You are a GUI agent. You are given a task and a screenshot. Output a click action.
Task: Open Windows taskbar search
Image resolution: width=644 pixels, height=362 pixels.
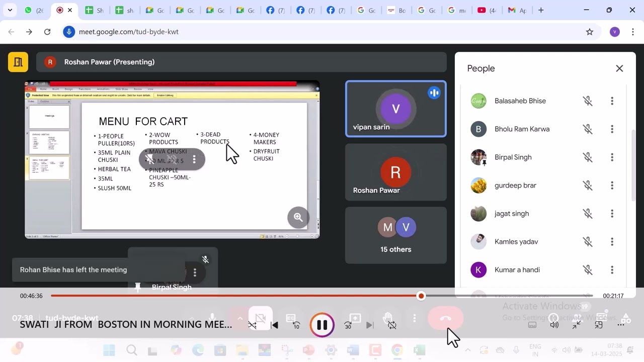[132, 350]
